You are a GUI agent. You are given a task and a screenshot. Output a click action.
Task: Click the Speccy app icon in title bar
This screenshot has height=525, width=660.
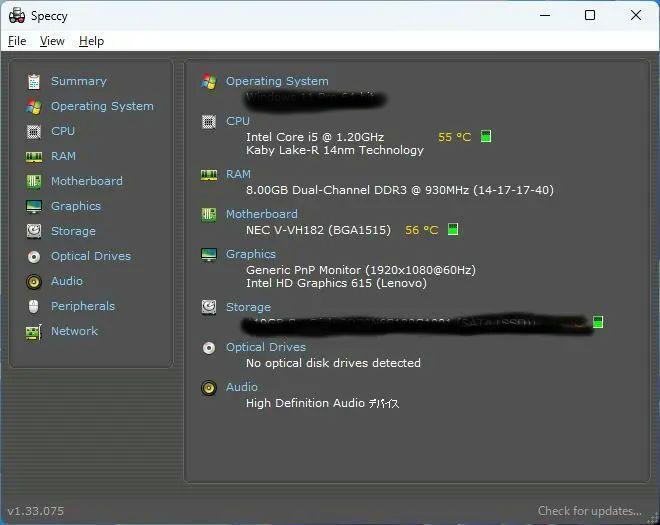[17, 15]
